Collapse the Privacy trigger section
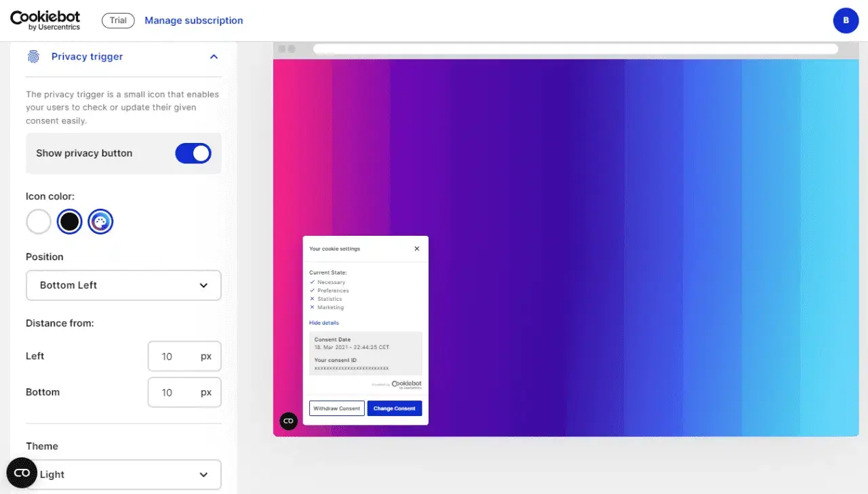 (214, 56)
